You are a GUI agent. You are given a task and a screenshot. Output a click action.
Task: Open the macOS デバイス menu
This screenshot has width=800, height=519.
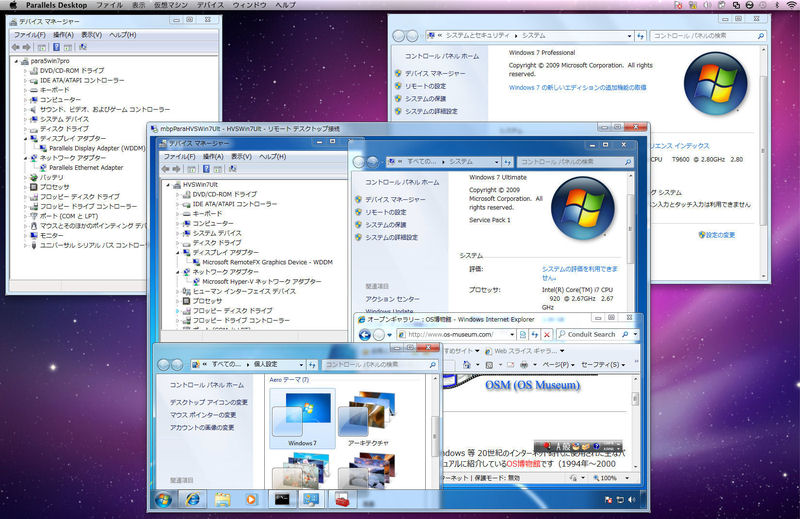(210, 5)
